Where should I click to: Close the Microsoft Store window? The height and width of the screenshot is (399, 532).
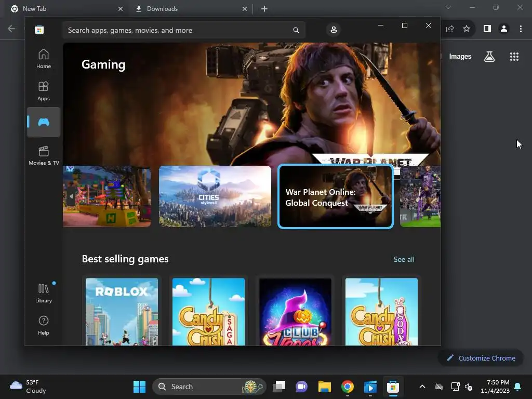[x=429, y=25]
